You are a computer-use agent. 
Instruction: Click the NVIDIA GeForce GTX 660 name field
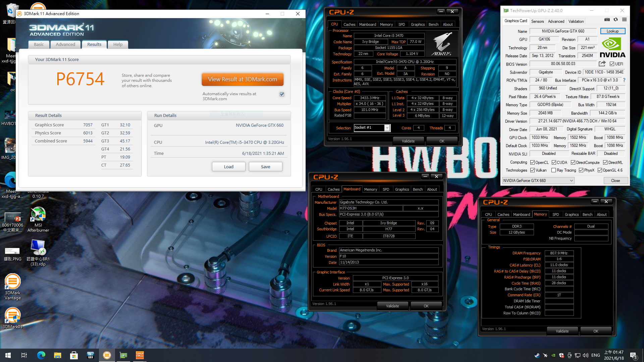click(x=563, y=31)
